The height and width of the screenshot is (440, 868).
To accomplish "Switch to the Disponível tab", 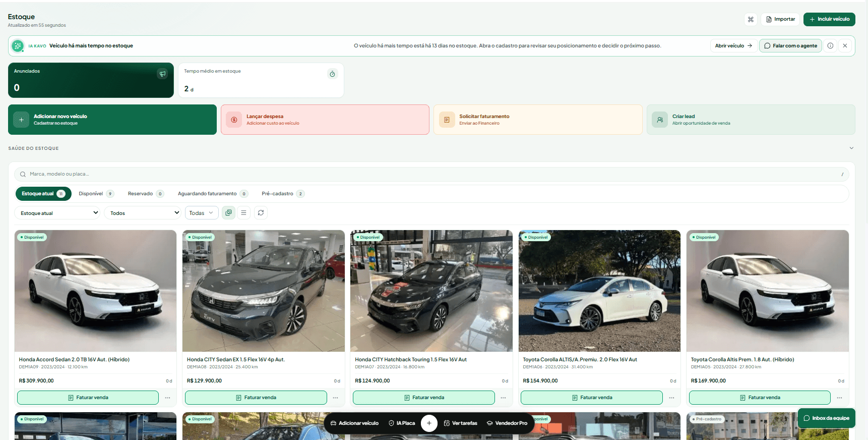I will click(96, 194).
